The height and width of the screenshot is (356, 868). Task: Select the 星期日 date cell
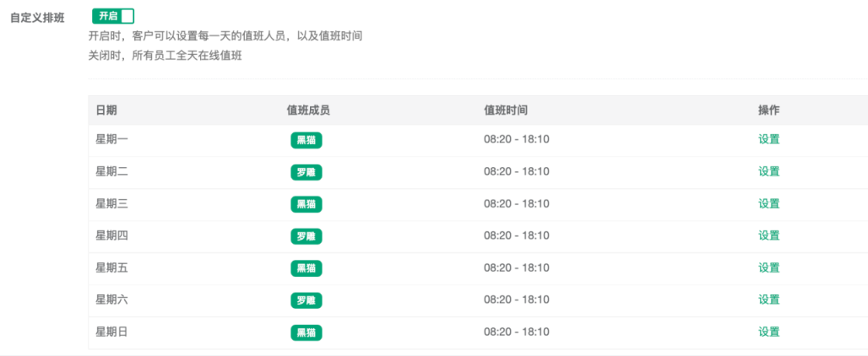click(111, 332)
